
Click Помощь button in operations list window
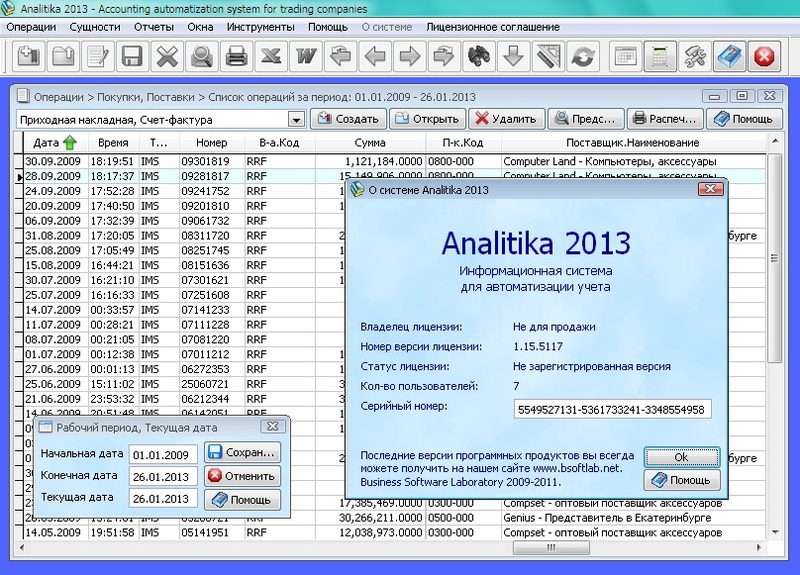[744, 119]
